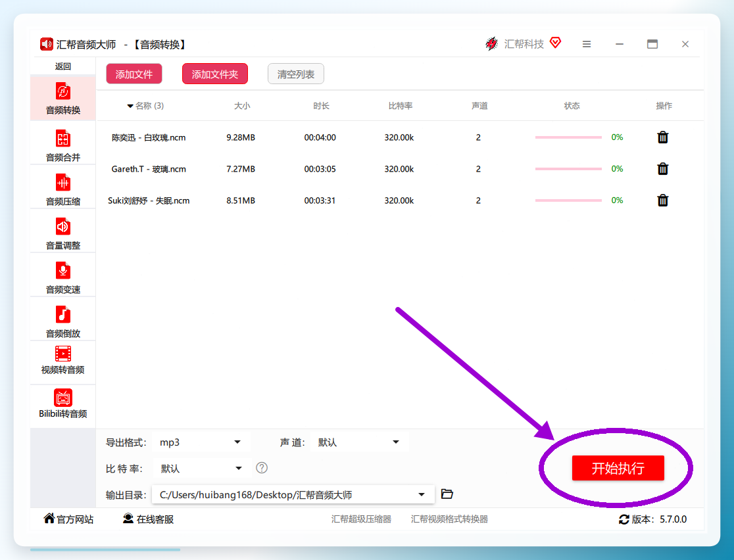The width and height of the screenshot is (734, 560).
Task: Click progress bar of 玻璃.ncm
Action: 568,168
